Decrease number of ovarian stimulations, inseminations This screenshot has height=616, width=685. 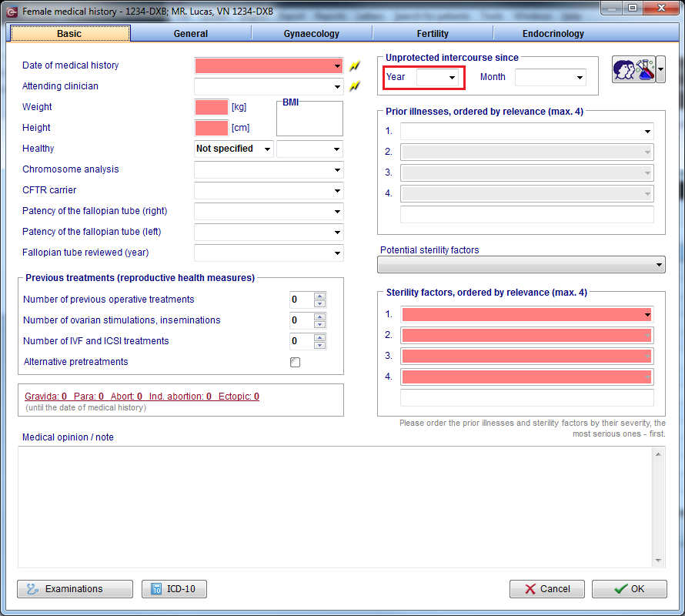click(x=319, y=324)
